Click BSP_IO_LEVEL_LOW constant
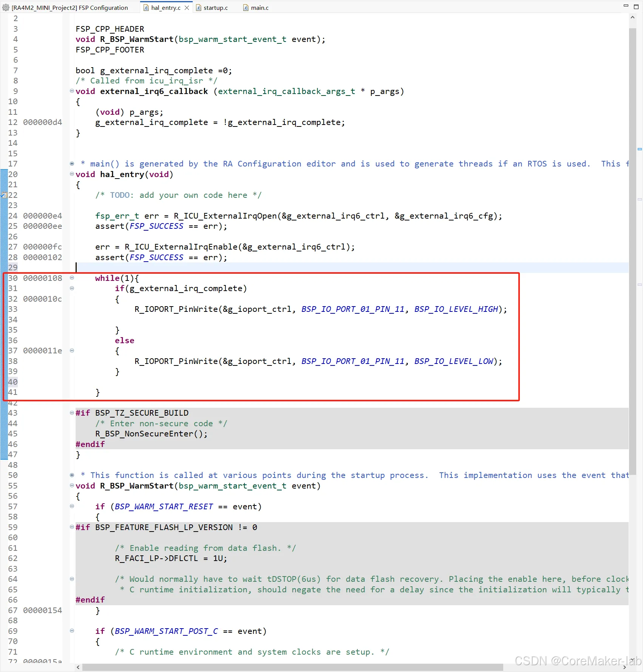Image resolution: width=643 pixels, height=672 pixels. 454,361
